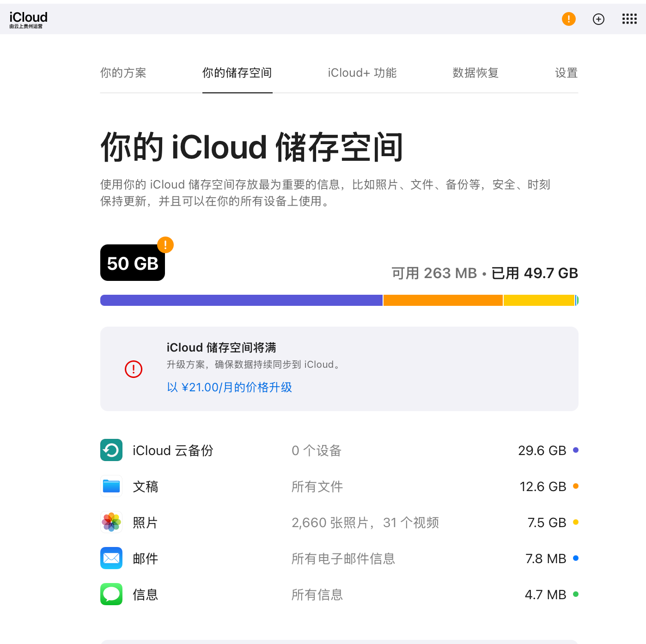Select the 信息 row label
This screenshot has width=646, height=644.
coord(146,595)
